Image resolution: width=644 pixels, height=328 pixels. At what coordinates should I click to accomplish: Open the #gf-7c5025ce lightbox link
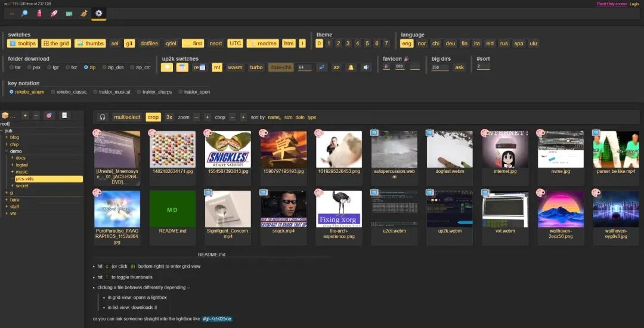click(x=217, y=319)
